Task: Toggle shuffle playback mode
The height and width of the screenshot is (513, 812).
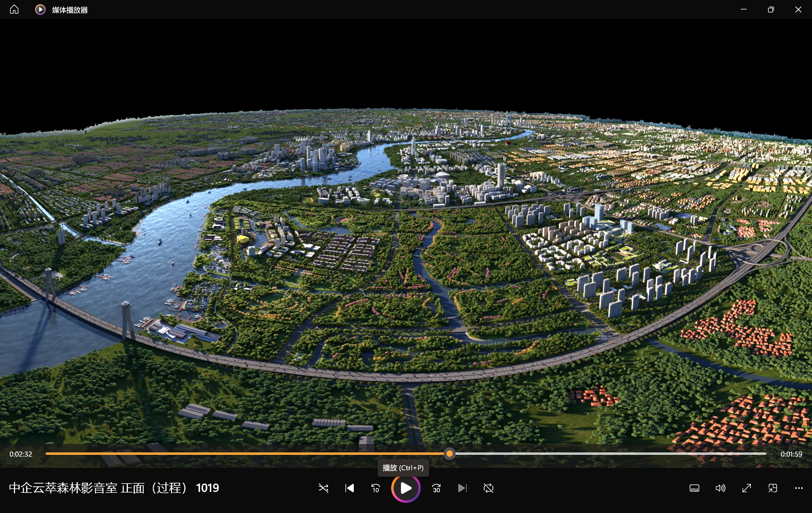Action: coord(323,488)
